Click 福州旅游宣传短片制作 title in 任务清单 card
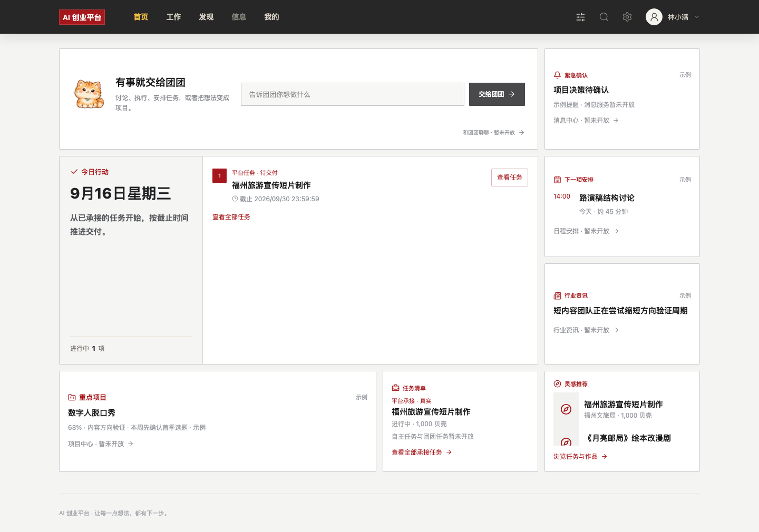759x532 pixels. [431, 412]
